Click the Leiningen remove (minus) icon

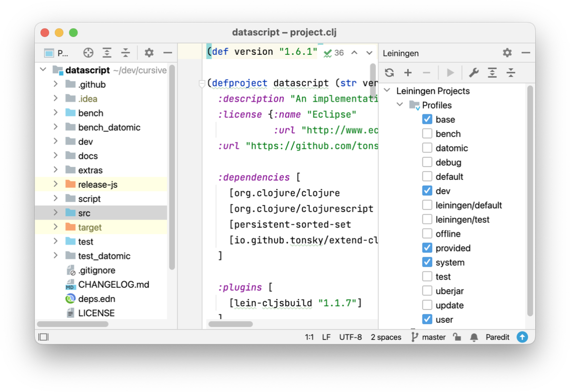click(x=427, y=73)
